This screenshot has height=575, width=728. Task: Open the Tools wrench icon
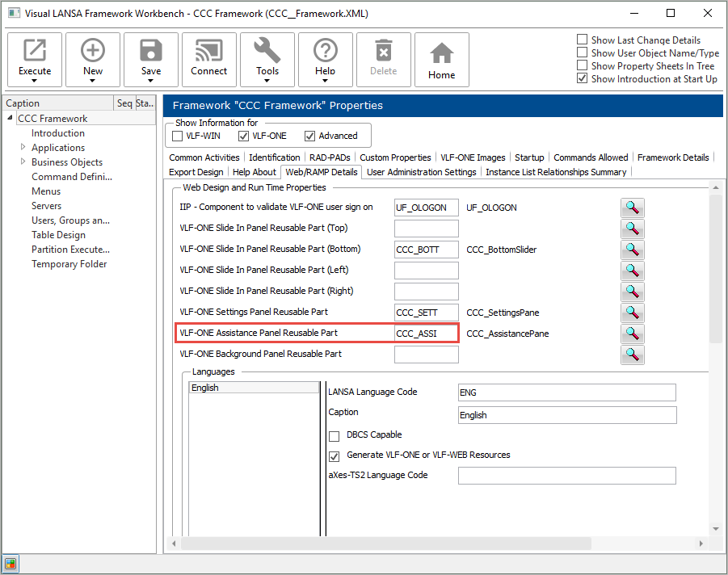[x=267, y=51]
